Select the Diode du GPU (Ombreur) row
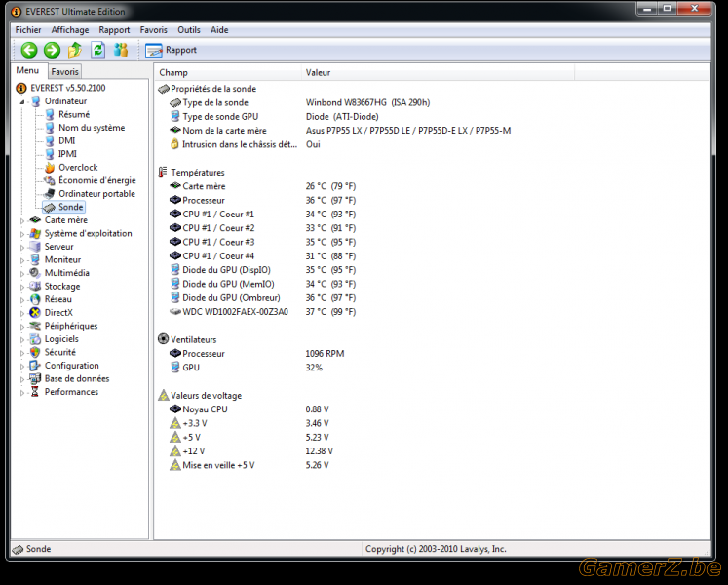Viewport: 728px width, 585px height. (x=262, y=297)
